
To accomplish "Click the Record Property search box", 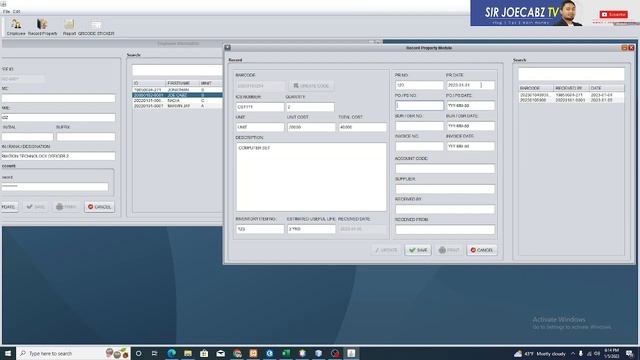I will point(571,74).
